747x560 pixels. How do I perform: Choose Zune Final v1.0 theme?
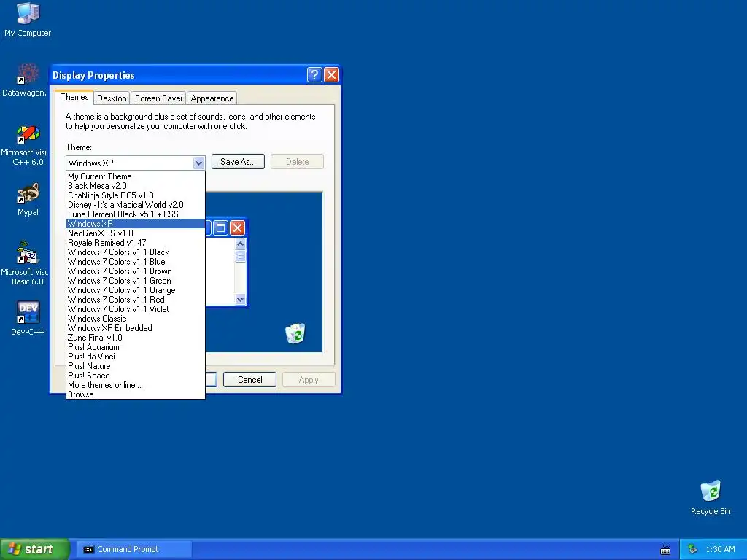[135, 338]
